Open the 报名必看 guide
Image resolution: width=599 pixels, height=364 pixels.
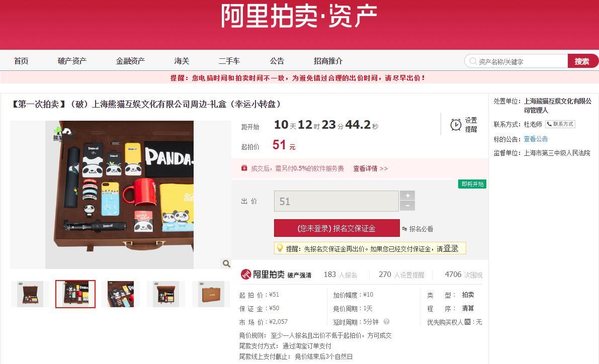click(417, 229)
